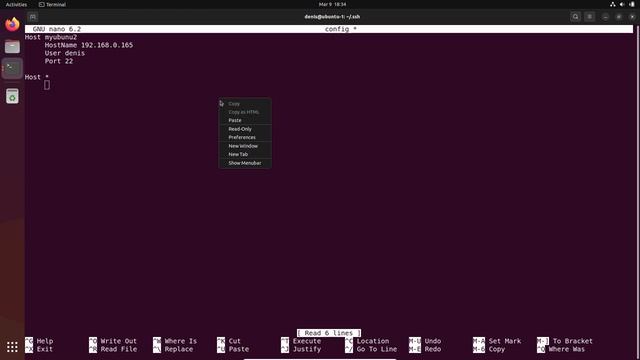
Task: Open the clock and calendar panel
Action: coord(332,4)
